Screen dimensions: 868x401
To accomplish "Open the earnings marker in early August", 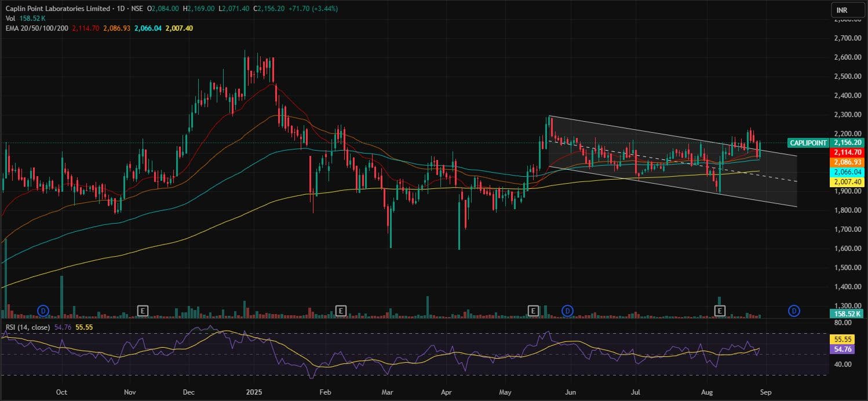I will coord(720,311).
